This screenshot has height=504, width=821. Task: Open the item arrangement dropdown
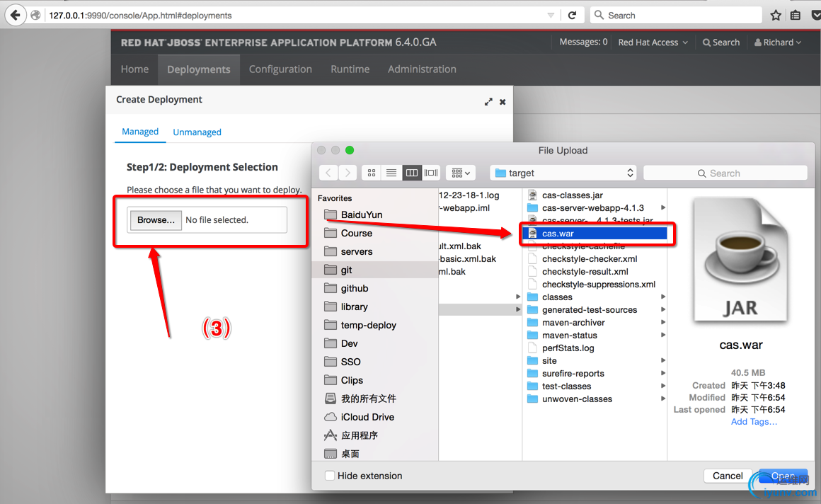pos(461,173)
